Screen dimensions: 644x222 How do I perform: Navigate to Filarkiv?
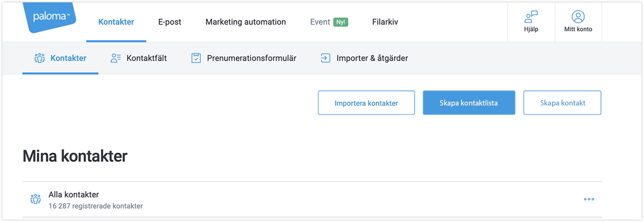coord(385,22)
